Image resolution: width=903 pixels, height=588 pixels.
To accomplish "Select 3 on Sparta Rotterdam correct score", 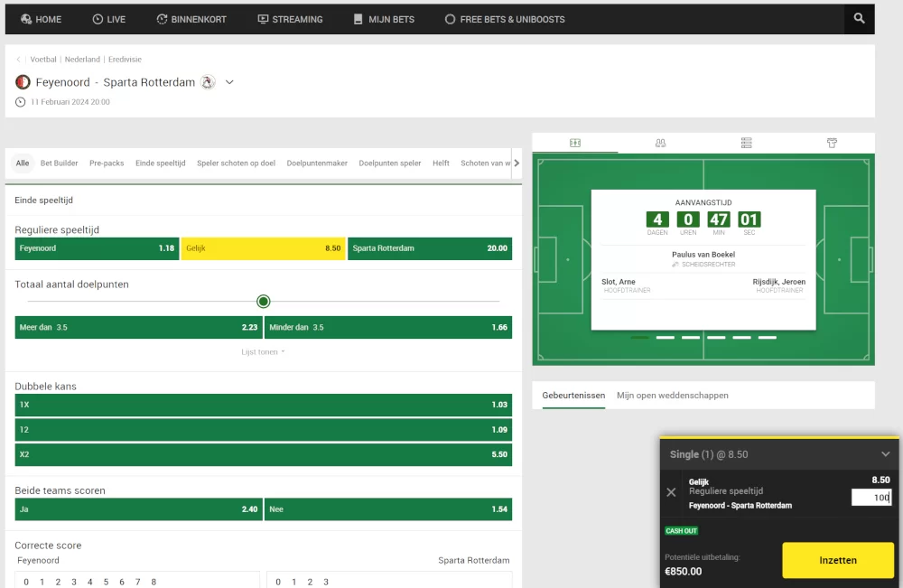I will click(x=326, y=582).
